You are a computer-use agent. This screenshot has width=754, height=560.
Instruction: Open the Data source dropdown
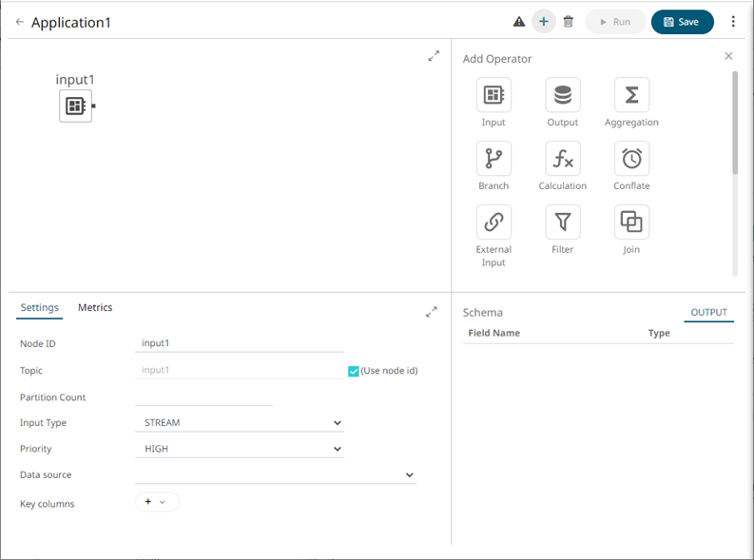276,474
